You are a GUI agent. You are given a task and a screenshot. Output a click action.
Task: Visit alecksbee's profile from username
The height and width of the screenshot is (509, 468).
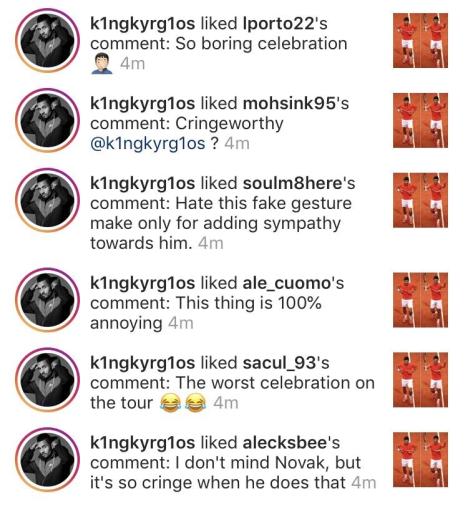[284, 443]
